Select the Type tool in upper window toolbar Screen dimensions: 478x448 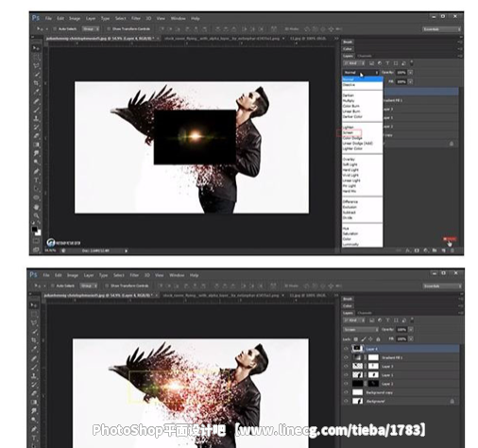tap(37, 181)
